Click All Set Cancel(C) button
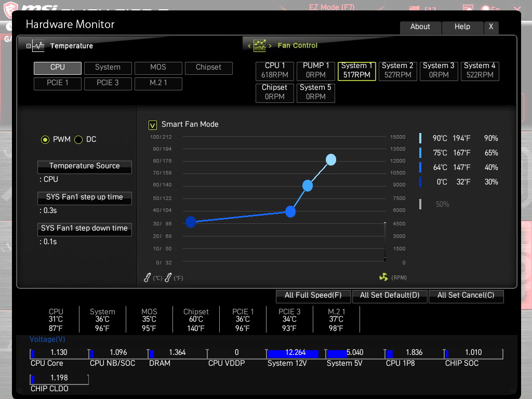 pos(466,296)
